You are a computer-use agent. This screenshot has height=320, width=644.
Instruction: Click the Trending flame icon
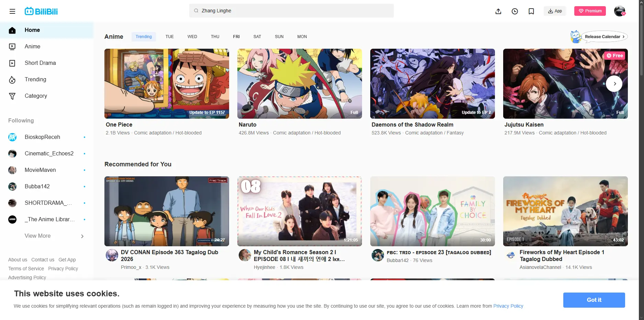(x=12, y=80)
